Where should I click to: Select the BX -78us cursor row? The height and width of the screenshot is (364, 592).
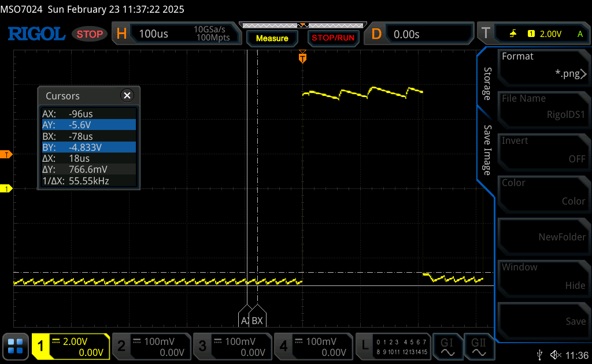[x=88, y=136]
